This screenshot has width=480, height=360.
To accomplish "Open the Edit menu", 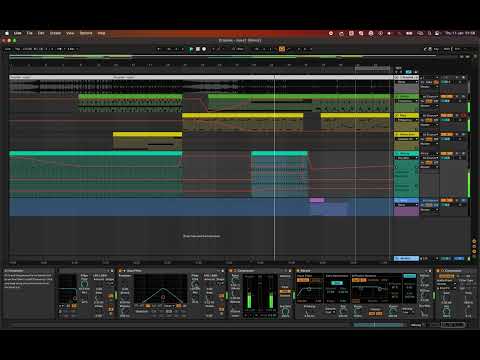I will tap(41, 33).
